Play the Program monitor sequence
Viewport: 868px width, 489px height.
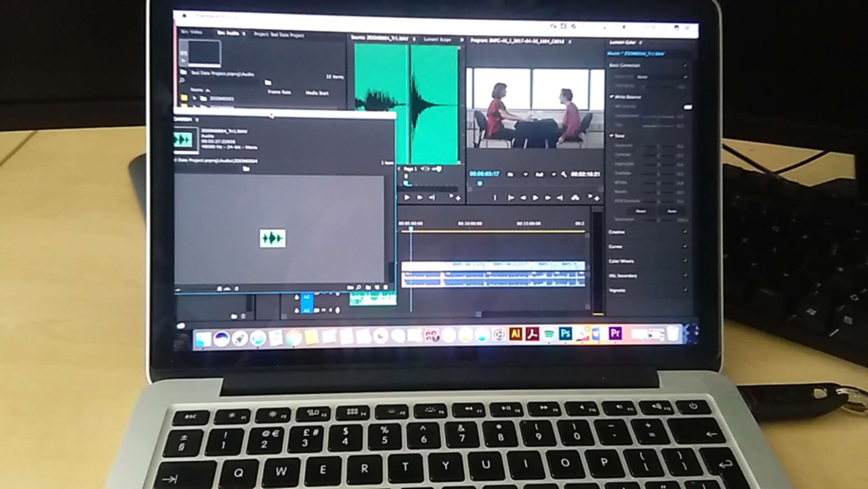[536, 198]
